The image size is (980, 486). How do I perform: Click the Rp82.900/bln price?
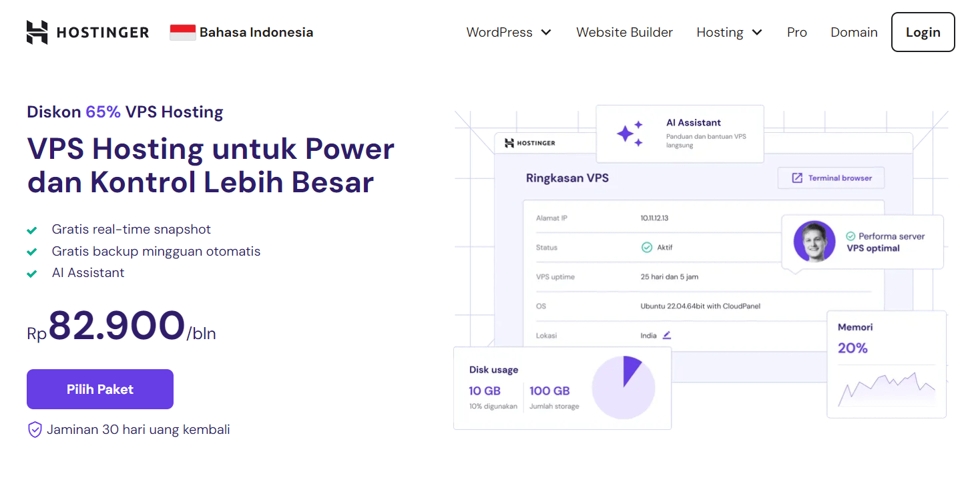click(x=121, y=326)
